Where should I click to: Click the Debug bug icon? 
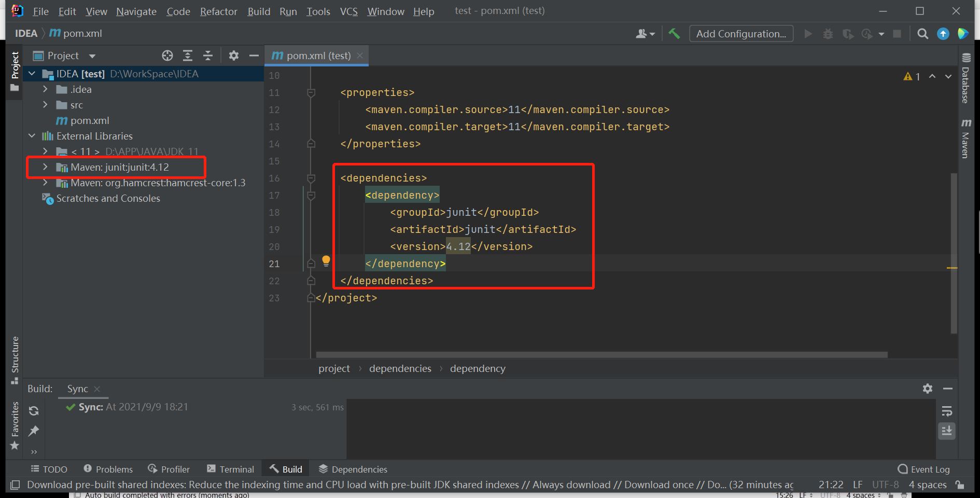click(x=828, y=34)
